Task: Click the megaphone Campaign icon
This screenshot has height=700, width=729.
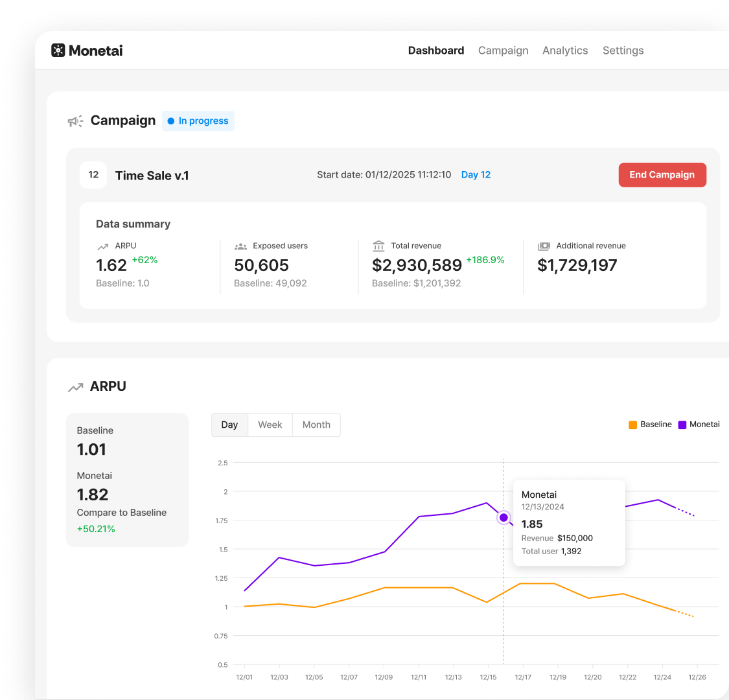Action: pos(75,121)
